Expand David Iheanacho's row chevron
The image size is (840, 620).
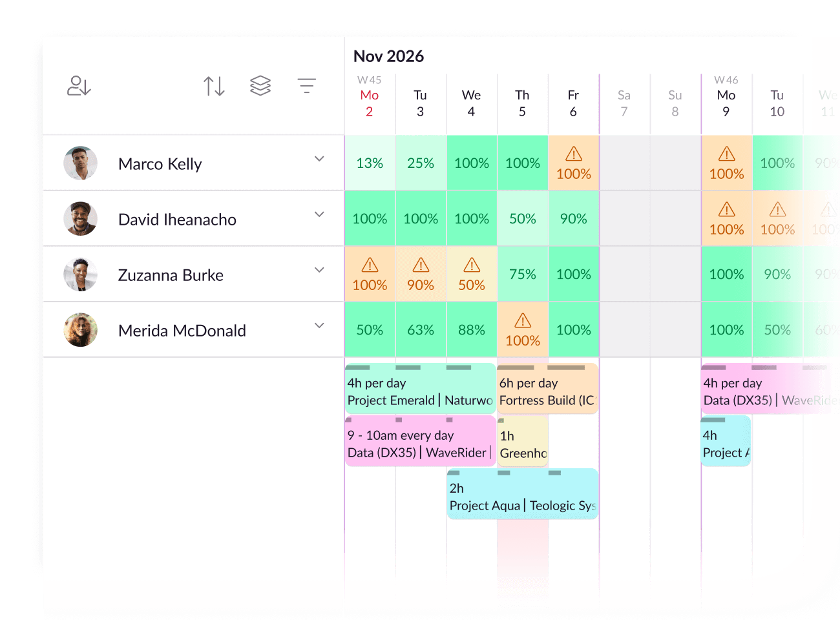point(319,214)
